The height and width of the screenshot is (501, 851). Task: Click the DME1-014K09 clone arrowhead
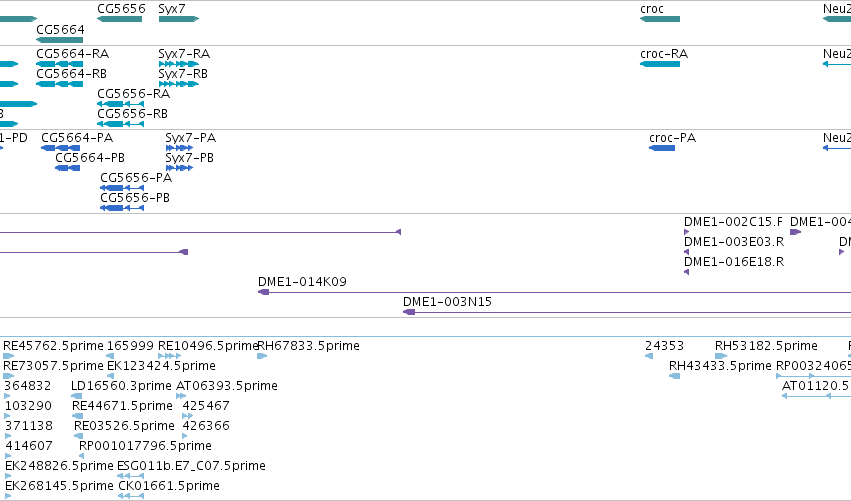264,293
